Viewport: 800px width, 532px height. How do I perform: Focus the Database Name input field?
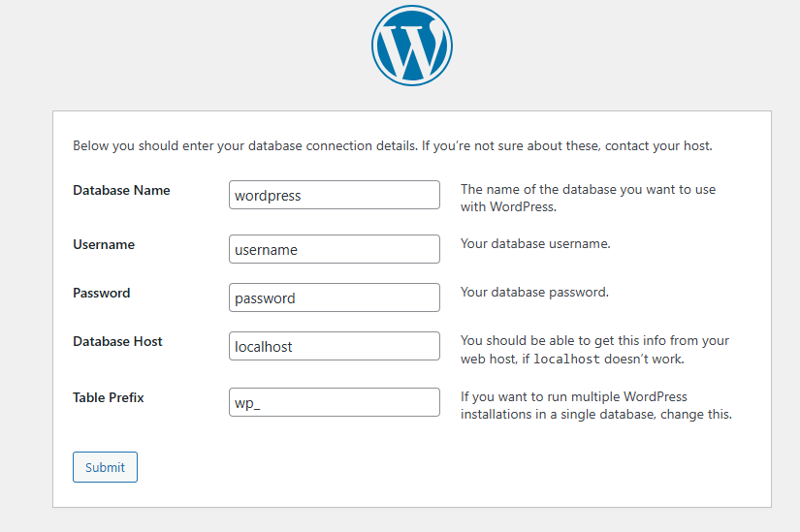pos(335,195)
